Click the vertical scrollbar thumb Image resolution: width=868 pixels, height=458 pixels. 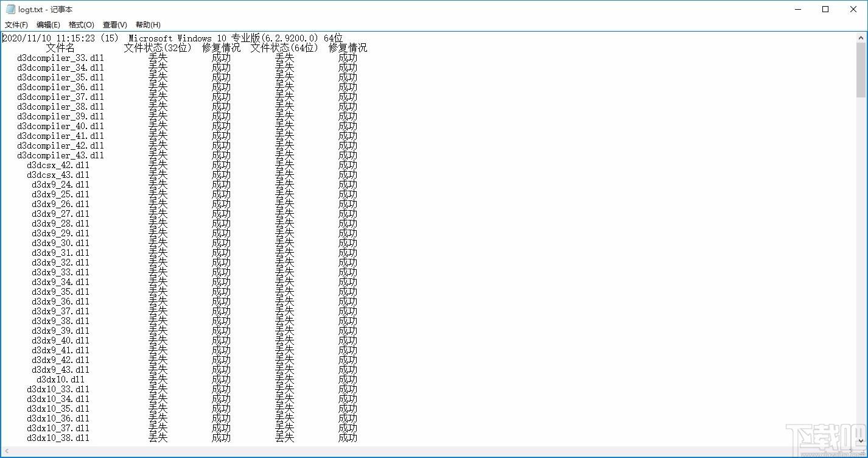coord(861,70)
